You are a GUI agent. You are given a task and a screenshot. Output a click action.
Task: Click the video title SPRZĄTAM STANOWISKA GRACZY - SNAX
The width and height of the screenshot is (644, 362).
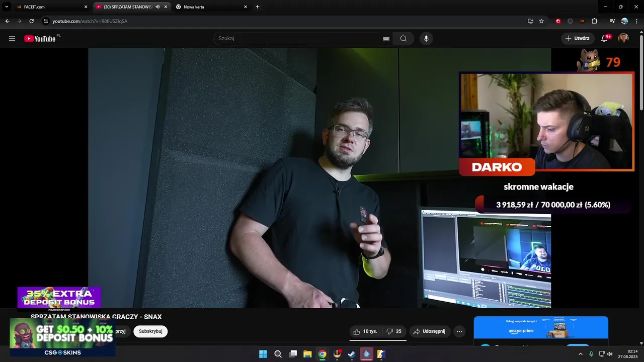(96, 317)
